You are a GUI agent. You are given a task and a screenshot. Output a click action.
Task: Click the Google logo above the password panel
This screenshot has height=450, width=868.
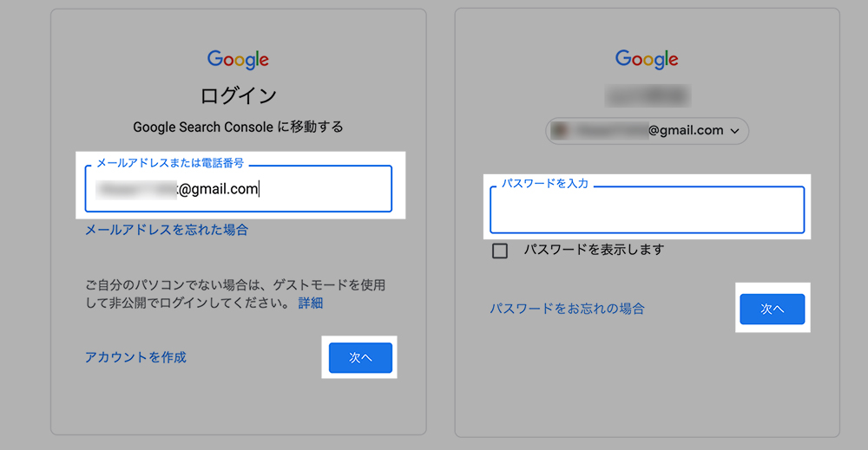[647, 59]
